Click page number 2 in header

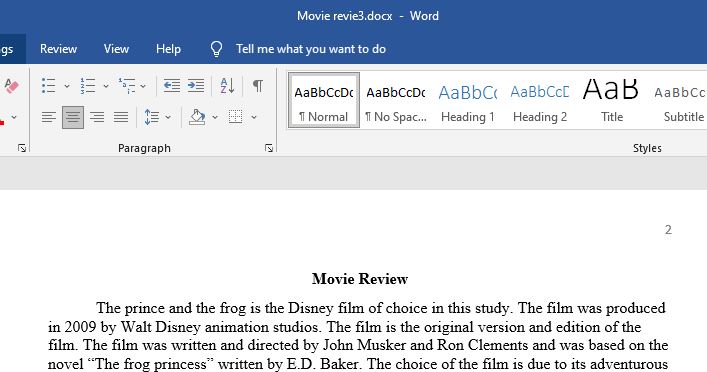coord(668,230)
